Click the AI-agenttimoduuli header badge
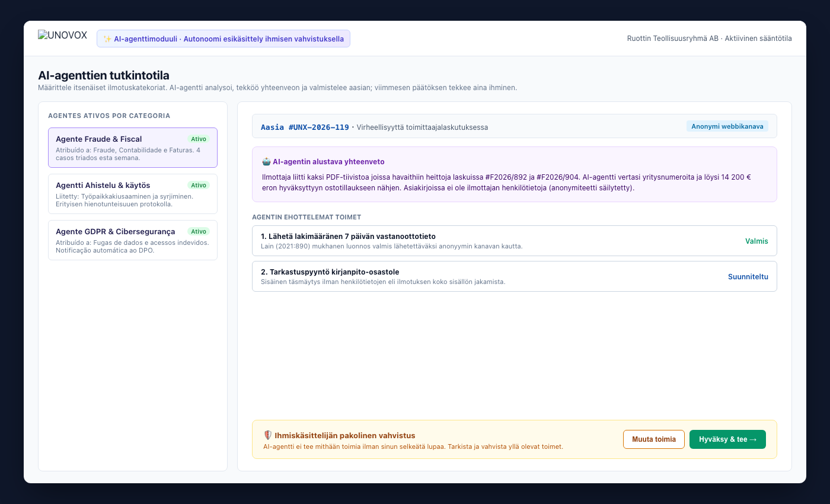This screenshot has height=504, width=830. [x=224, y=39]
